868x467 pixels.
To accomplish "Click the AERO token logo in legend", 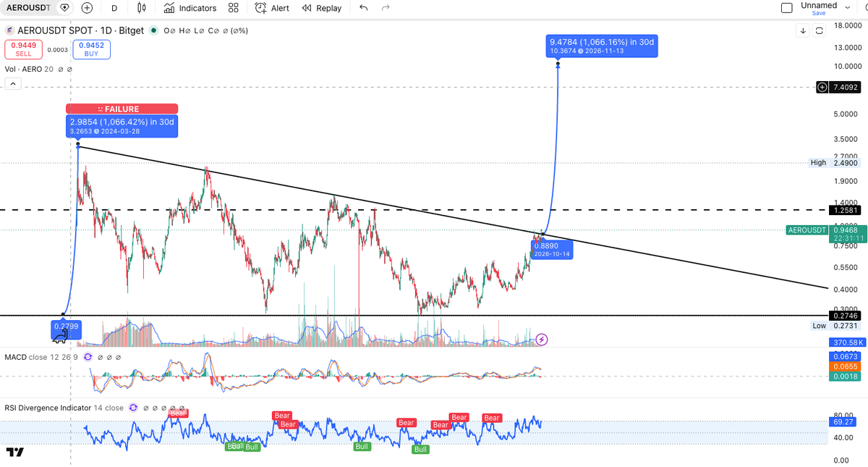I will (x=9, y=31).
